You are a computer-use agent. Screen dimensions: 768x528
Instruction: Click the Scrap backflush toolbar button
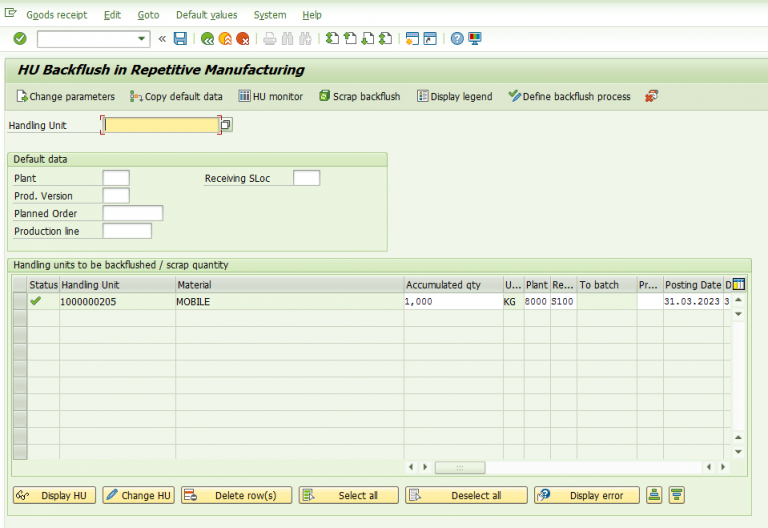pos(359,96)
